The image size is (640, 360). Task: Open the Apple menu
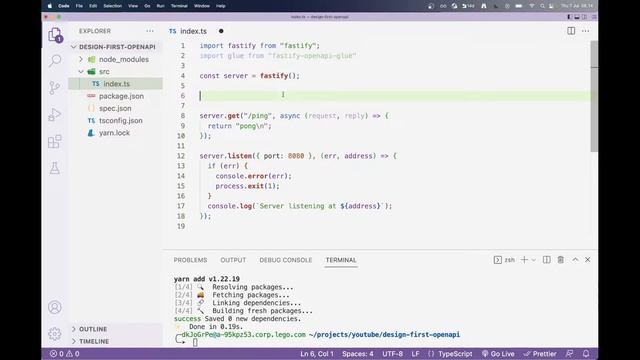tap(50, 6)
